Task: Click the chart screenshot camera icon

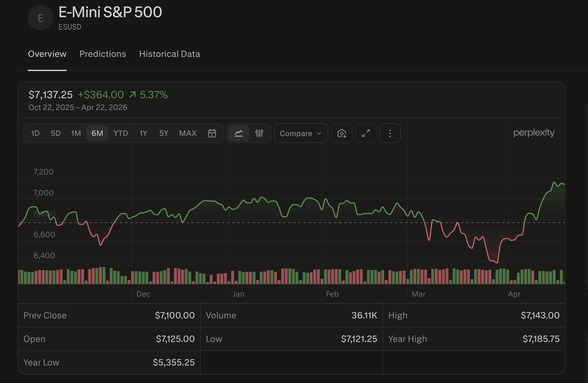Action: point(342,133)
